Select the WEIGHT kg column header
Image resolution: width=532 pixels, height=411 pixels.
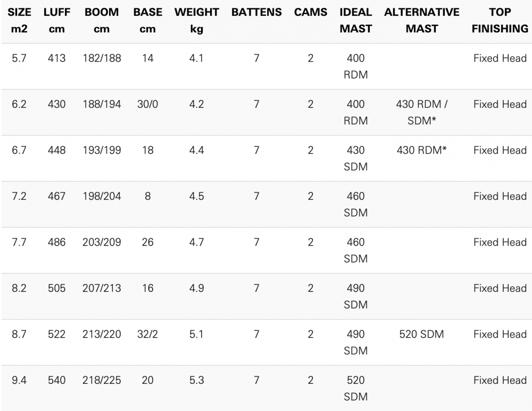(196, 20)
